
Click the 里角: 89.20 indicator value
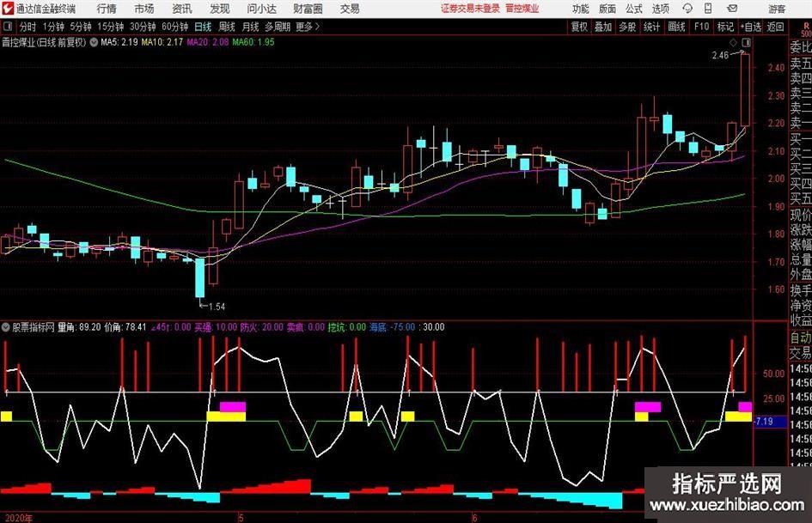(x=79, y=327)
